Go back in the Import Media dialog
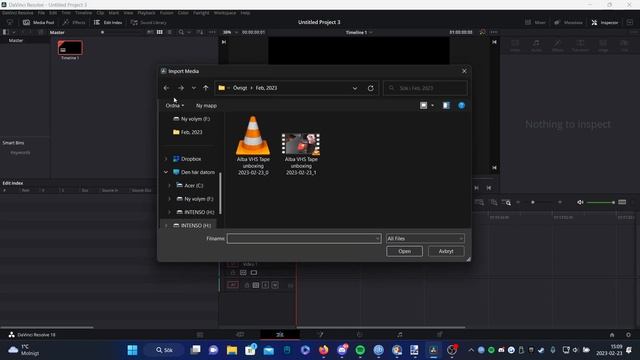 pos(166,88)
